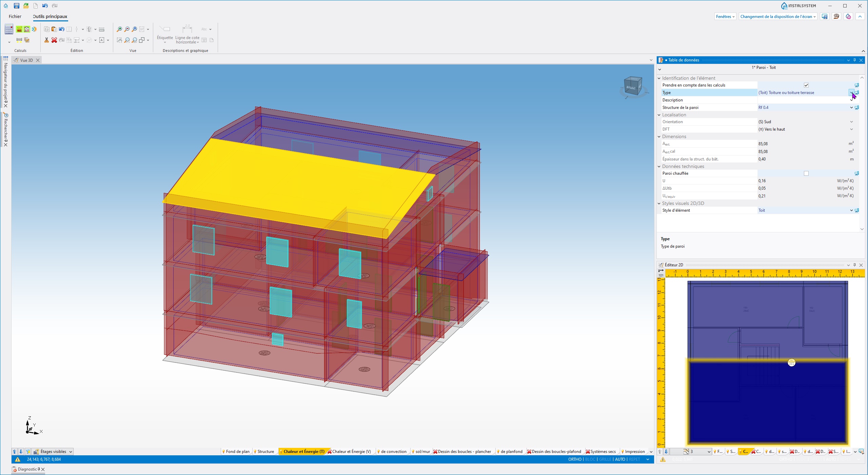Image resolution: width=868 pixels, height=475 pixels.
Task: Create a new blank document
Action: pyautogui.click(x=35, y=6)
